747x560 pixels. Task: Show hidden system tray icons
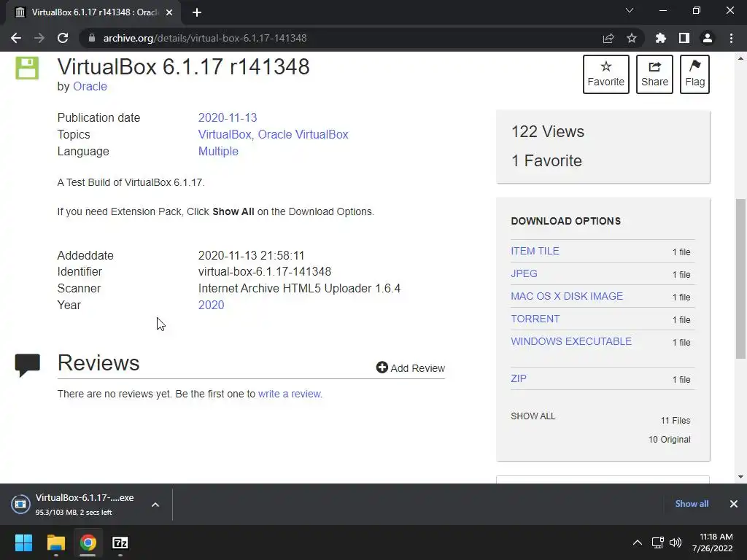pos(637,542)
